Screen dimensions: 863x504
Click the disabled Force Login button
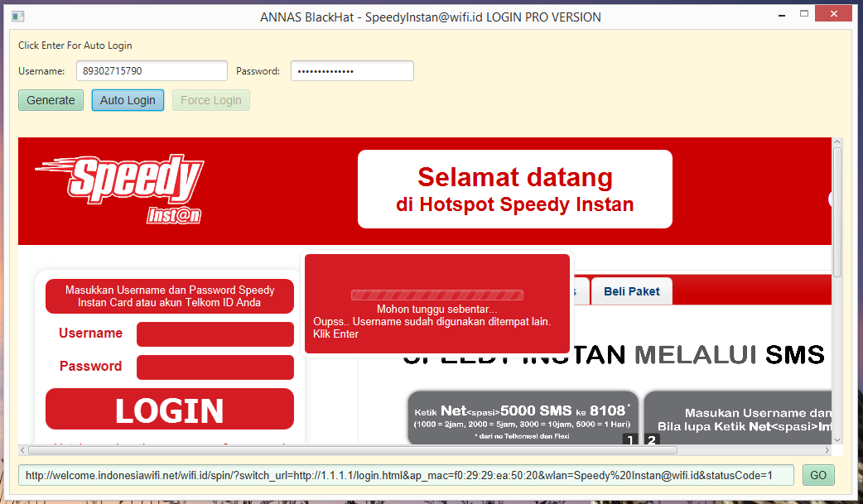coord(211,100)
